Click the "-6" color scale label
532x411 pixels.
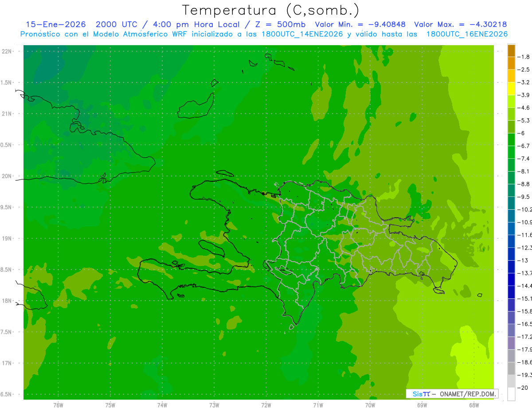coord(522,133)
